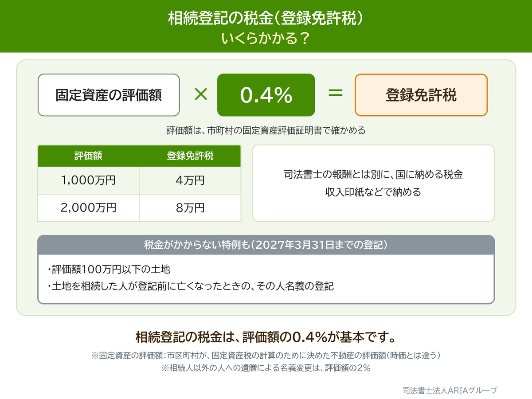Click the bullet about 土地を相続した人が登記前に亡くなった
Viewport: 532px width, 399px height.
tap(190, 286)
